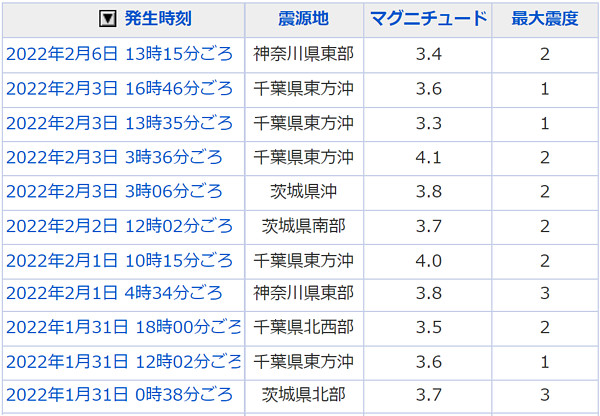
Task: Open the 2022年1月31日 0時38分ごろ earthquake entry
Action: click(x=119, y=395)
